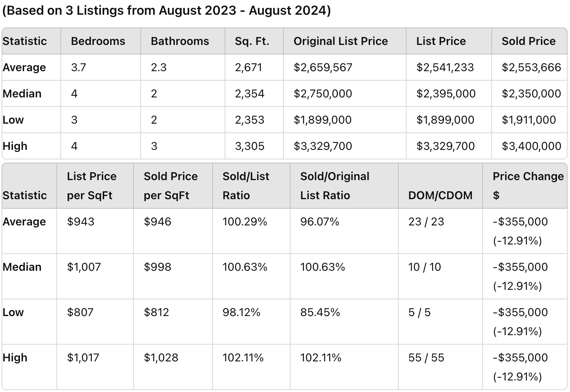This screenshot has width=570, height=392.
Task: Click the Bedrooms column header
Action: coord(98,41)
